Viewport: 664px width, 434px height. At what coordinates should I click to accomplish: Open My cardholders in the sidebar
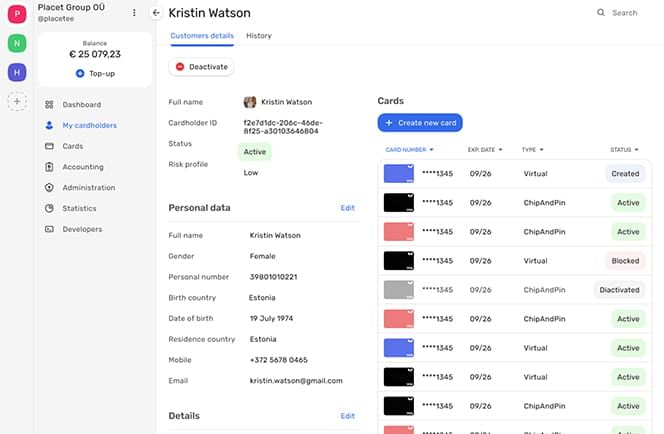(89, 125)
